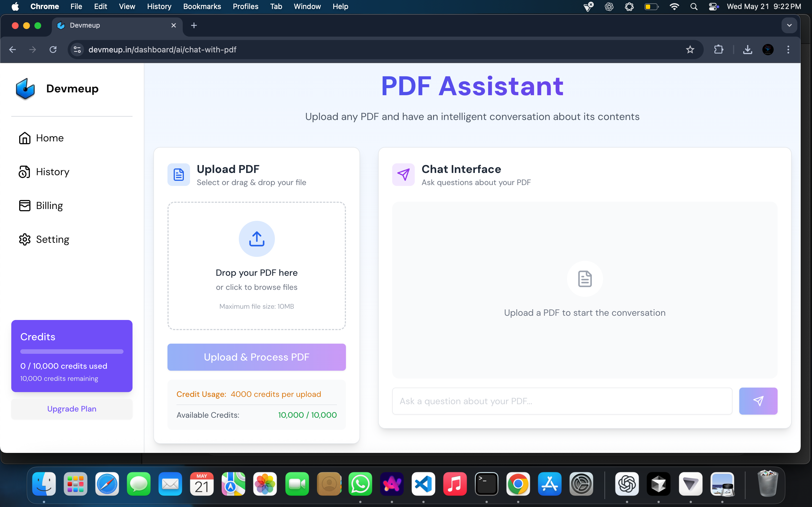Screen dimensions: 812x507
Task: View site information icon in address bar
Action: [x=77, y=50]
